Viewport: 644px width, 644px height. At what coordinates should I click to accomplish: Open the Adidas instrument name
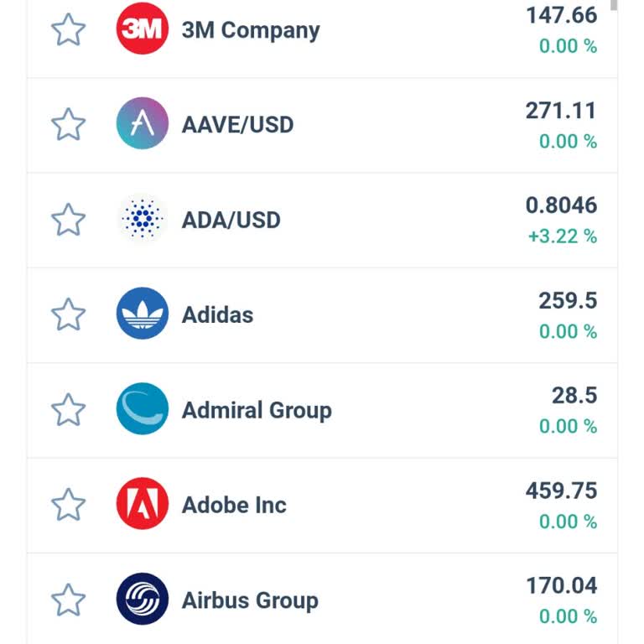(217, 315)
